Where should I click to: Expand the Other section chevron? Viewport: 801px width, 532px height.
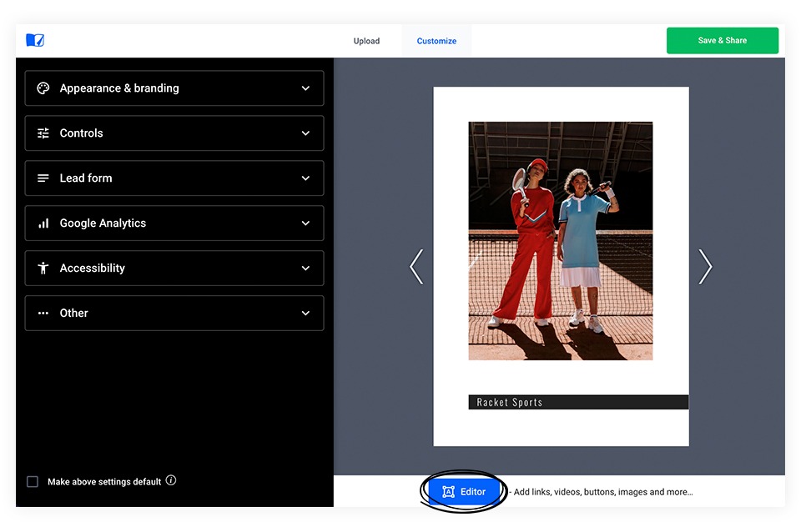[x=305, y=313]
